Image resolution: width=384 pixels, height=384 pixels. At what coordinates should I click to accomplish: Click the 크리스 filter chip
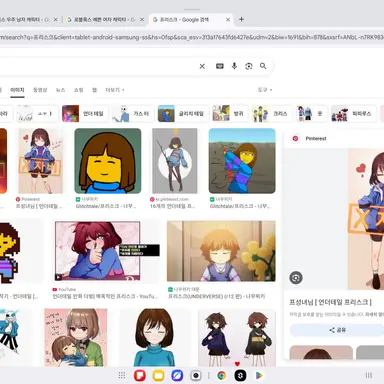pos(272,114)
